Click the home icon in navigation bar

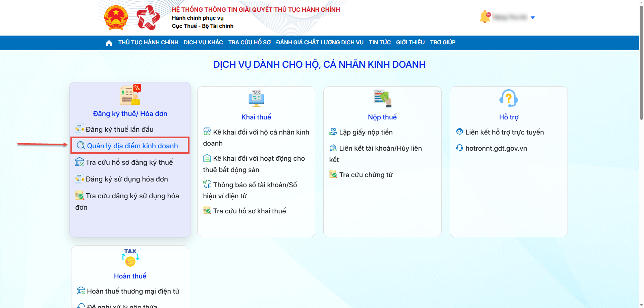tap(109, 43)
